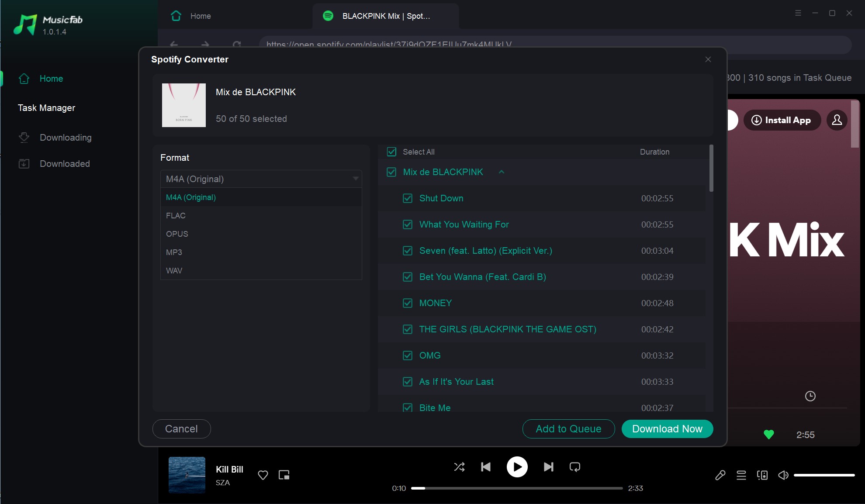The image size is (865, 504).
Task: Open the lyrics microphone icon
Action: click(720, 475)
